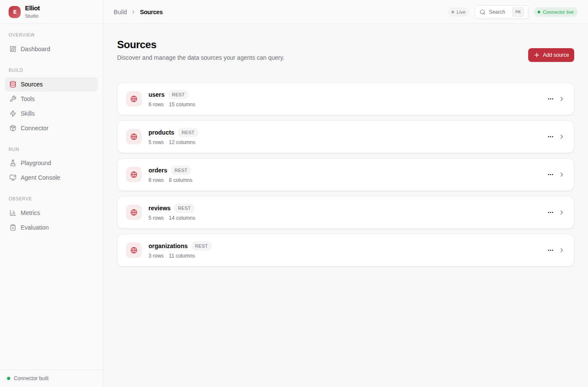
Task: Open Evaluation in sidebar
Action: pos(51,227)
